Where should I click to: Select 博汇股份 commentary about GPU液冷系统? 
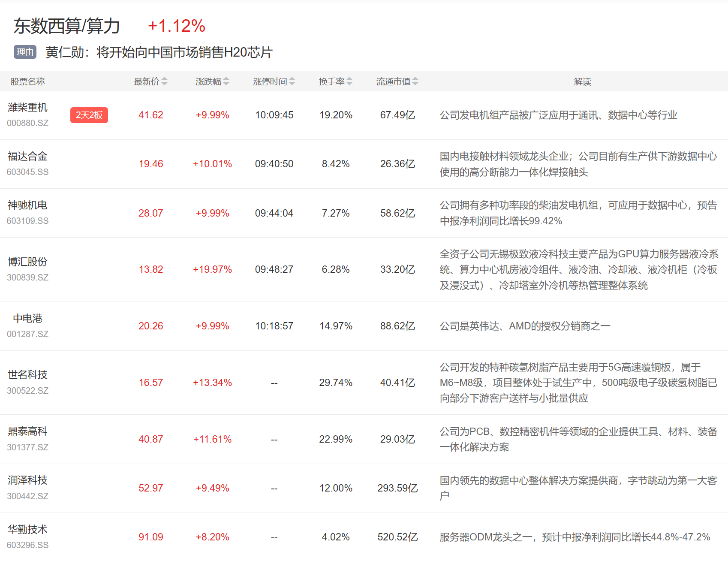click(x=579, y=269)
